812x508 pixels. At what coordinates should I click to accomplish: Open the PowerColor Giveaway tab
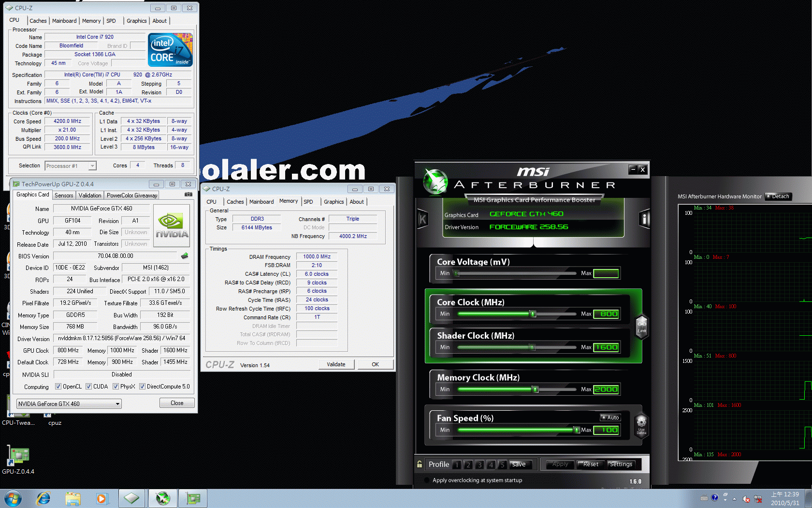[x=132, y=195]
